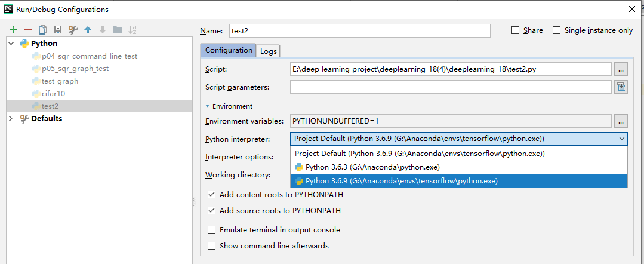The image size is (644, 264).
Task: Choose the Python 3.6.3 Anaconda interpreter
Action: point(459,167)
